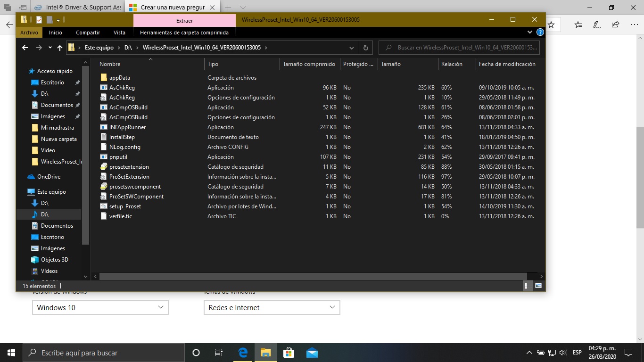Select the INFAppRunner application icon
Viewport: 644px width, 362px height.
coord(104,127)
